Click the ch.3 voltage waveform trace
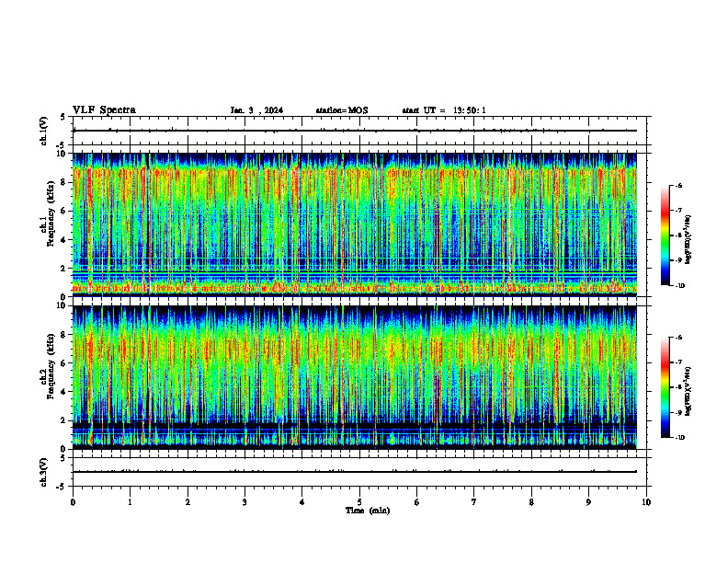The height and width of the screenshot is (563, 728). (355, 472)
